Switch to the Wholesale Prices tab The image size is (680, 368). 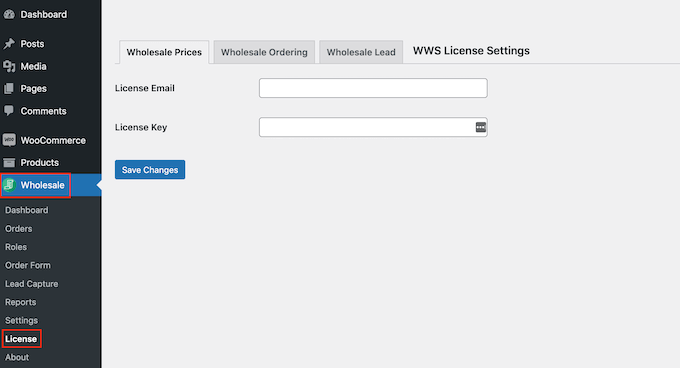(164, 52)
